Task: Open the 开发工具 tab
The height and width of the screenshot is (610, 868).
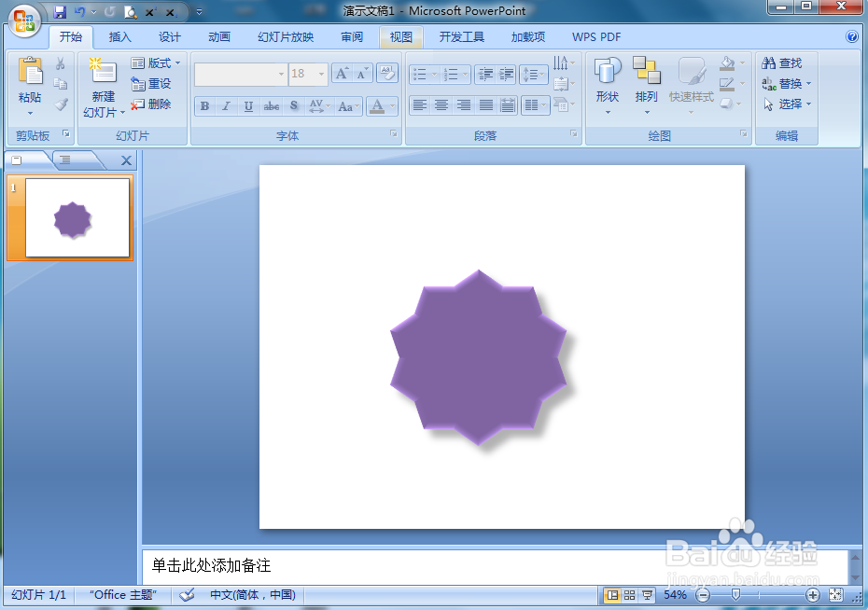Action: 462,37
